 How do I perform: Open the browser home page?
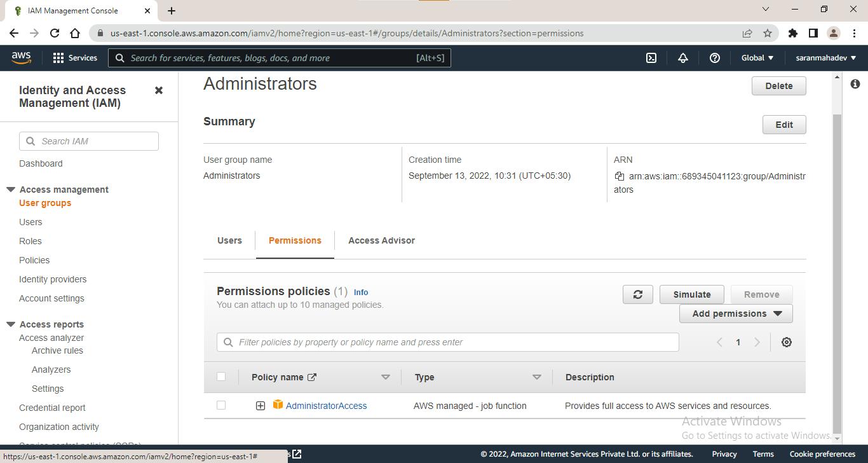(75, 33)
